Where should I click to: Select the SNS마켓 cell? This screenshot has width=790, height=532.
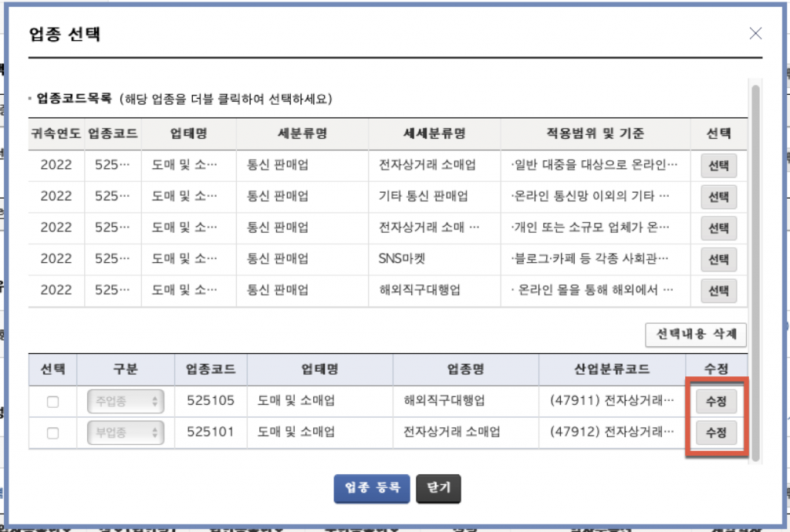click(434, 259)
